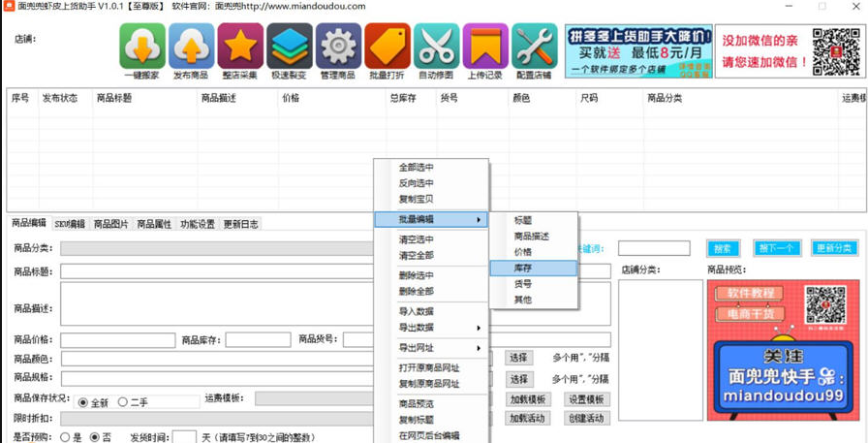Open the 运费模板 dropdown

315,398
